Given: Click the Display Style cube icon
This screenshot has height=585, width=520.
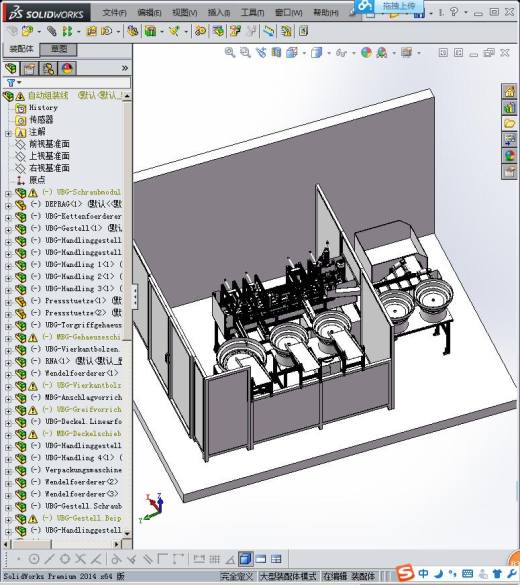Looking at the screenshot, I should point(316,53).
